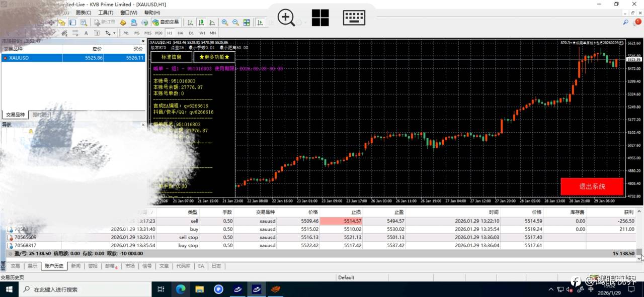Click the highlighted stop loss 5514.57 cell
The height and width of the screenshot is (297, 644).
pos(341,221)
